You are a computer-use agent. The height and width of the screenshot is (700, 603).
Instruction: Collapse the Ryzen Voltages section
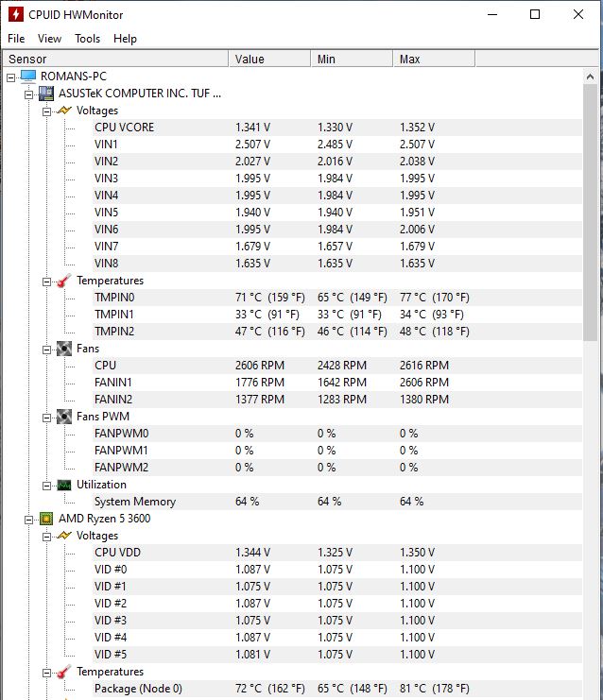47,537
